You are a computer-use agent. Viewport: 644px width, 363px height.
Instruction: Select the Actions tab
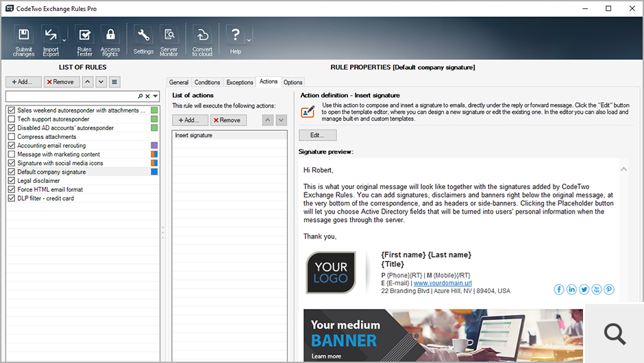coord(268,82)
